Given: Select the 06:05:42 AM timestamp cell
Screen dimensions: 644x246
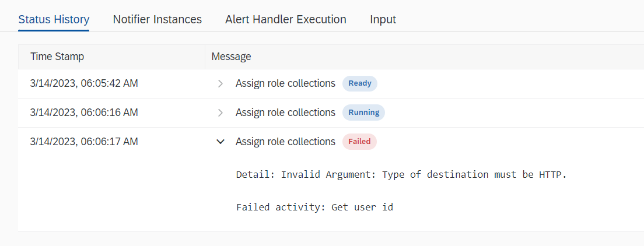Looking at the screenshot, I should (x=84, y=83).
